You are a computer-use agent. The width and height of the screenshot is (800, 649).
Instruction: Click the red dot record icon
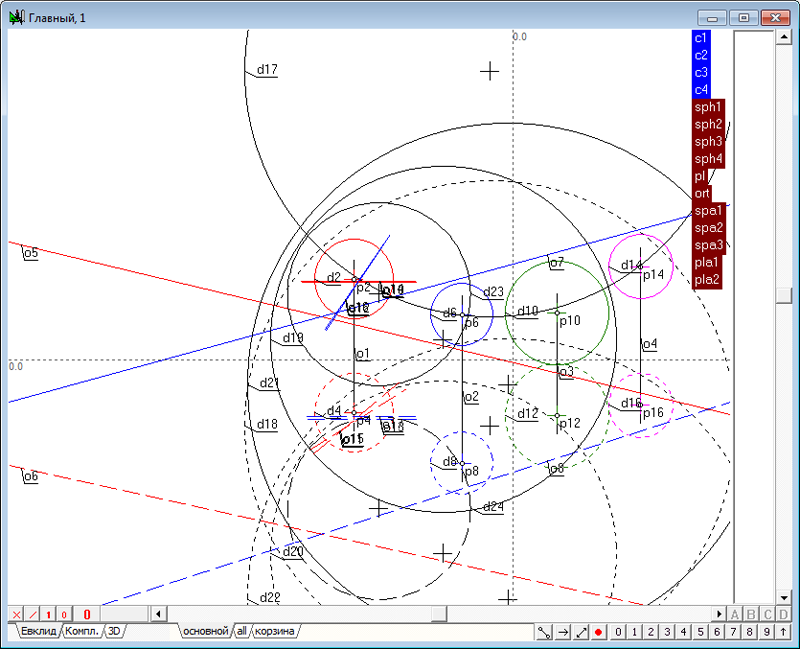(599, 632)
